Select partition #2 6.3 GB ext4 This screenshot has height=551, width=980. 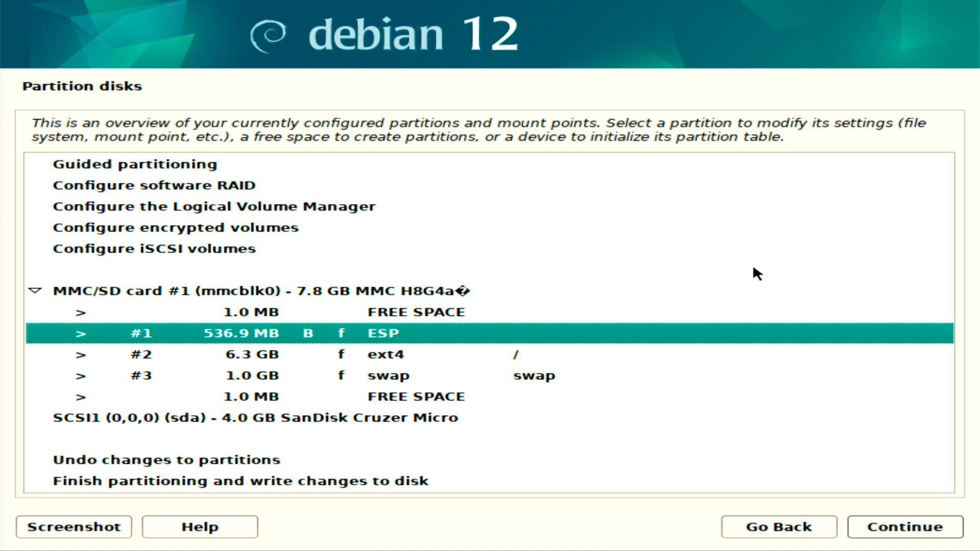pos(489,354)
